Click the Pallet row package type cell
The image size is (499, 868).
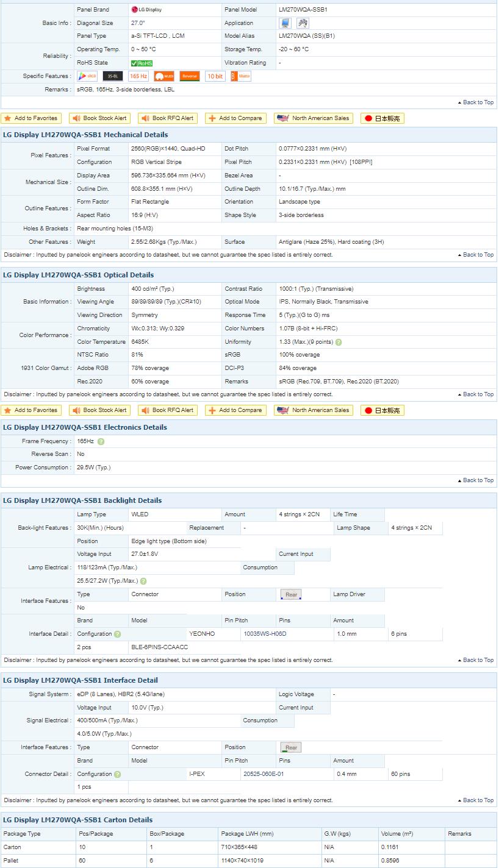coord(38,861)
